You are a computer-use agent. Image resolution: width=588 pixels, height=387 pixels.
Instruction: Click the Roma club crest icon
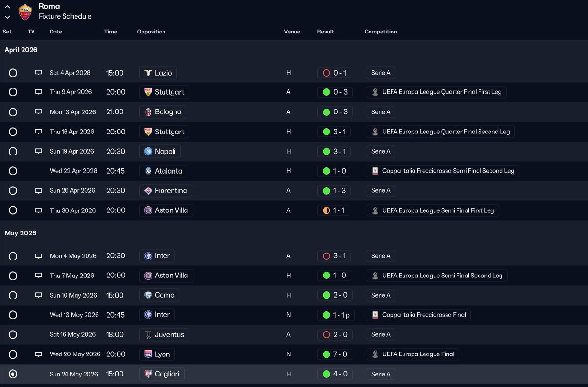[25, 11]
